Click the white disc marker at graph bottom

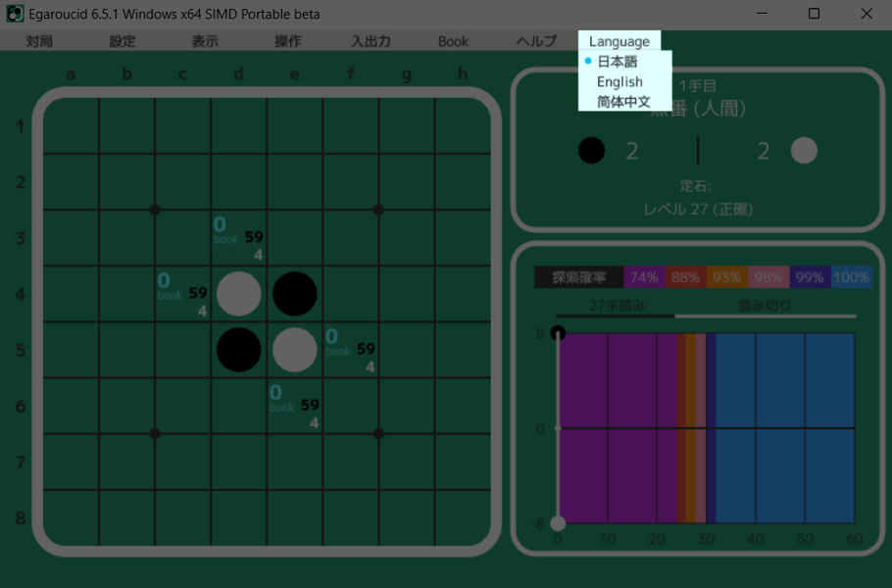(558, 523)
